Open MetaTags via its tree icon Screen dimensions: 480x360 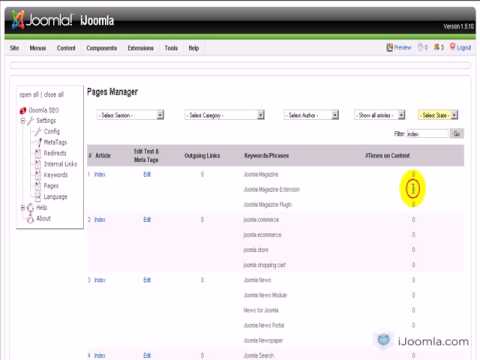pyautogui.click(x=39, y=142)
